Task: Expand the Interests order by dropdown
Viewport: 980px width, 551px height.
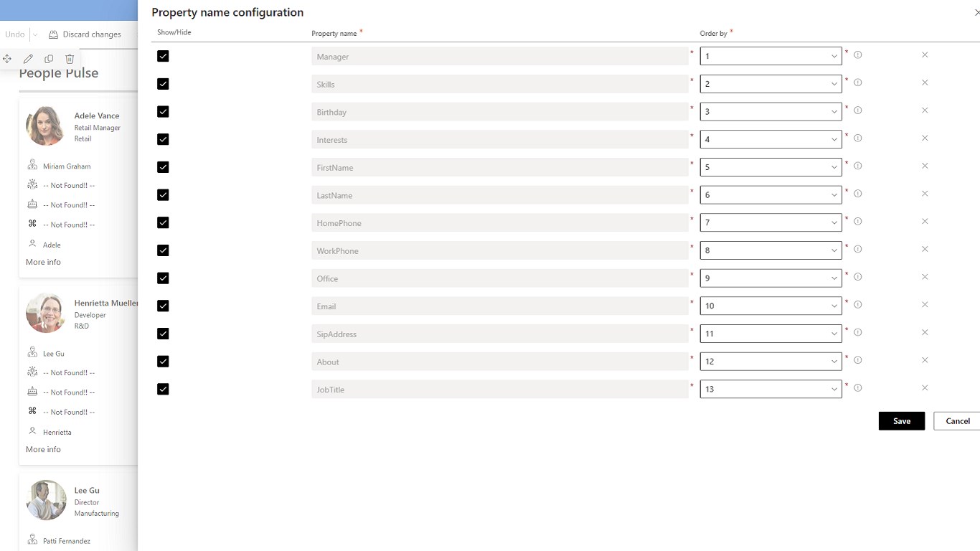Action: tap(771, 139)
